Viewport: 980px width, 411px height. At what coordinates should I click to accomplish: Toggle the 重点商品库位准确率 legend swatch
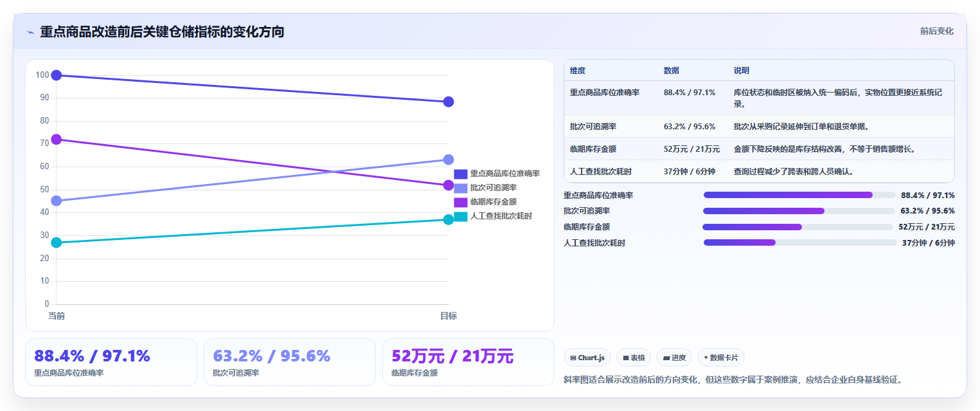[460, 174]
